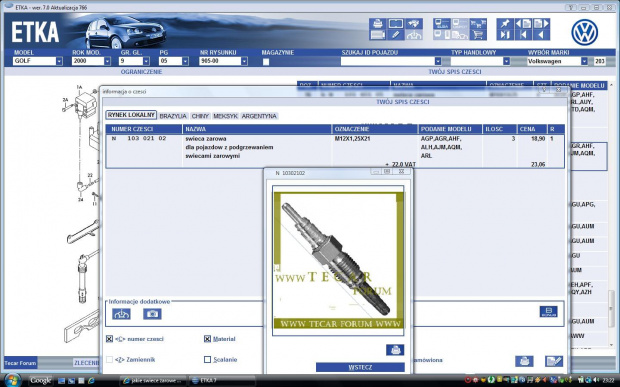Screen dimensions: 620x387
Task: Click the ZLECENIE button at bottom
Action: pos(86,362)
